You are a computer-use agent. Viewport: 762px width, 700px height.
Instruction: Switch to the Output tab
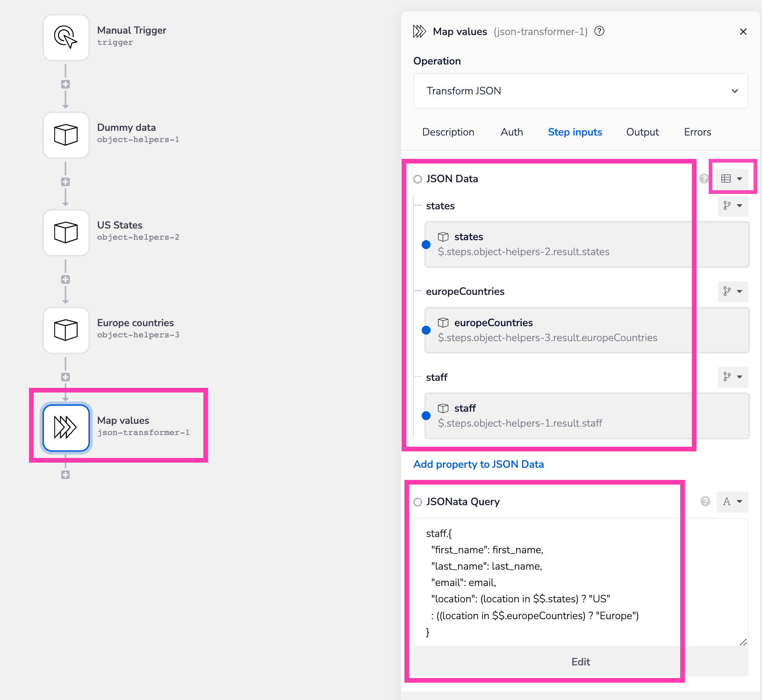pos(642,132)
